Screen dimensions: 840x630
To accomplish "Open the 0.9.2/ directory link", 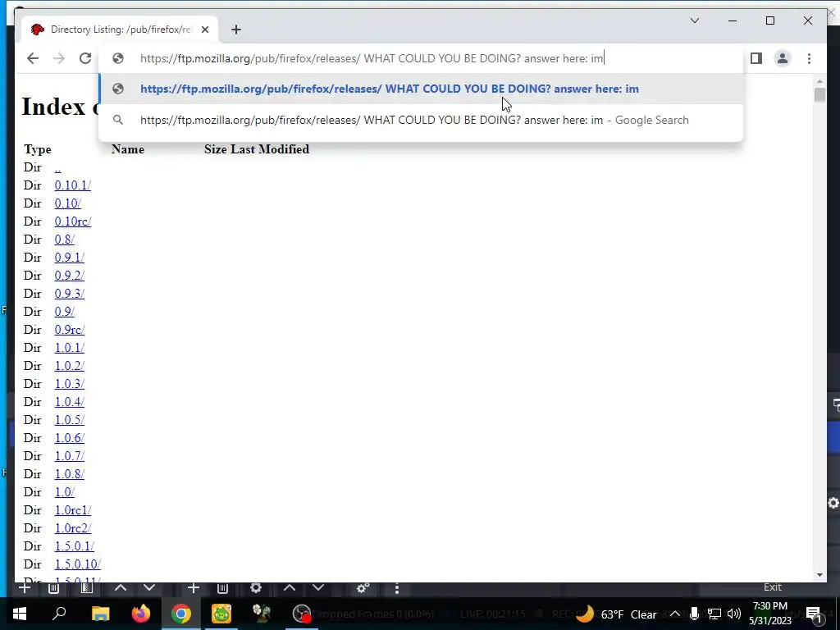I will click(69, 276).
